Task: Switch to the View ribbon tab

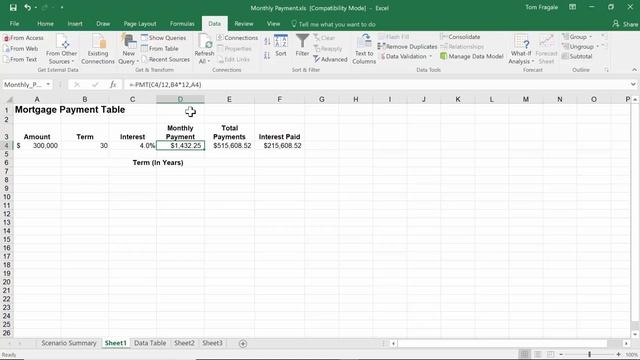Action: tap(273, 24)
